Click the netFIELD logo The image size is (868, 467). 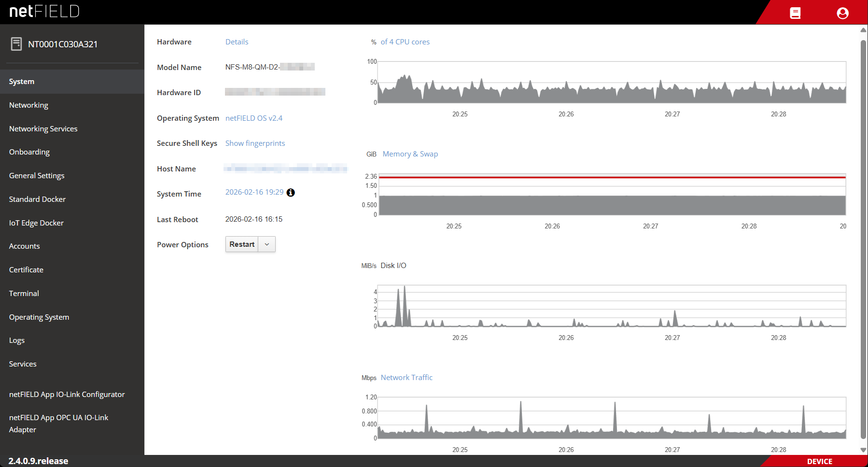coord(44,12)
